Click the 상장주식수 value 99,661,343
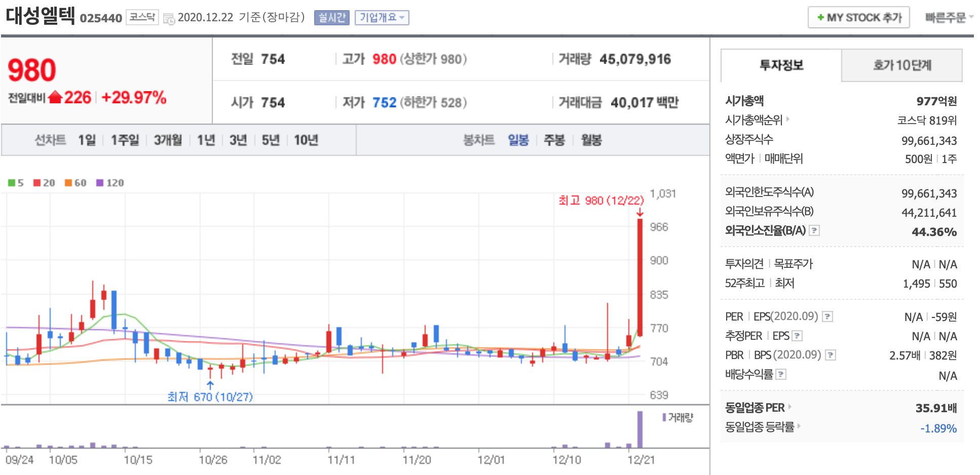Image resolution: width=980 pixels, height=475 pixels. pos(929,141)
